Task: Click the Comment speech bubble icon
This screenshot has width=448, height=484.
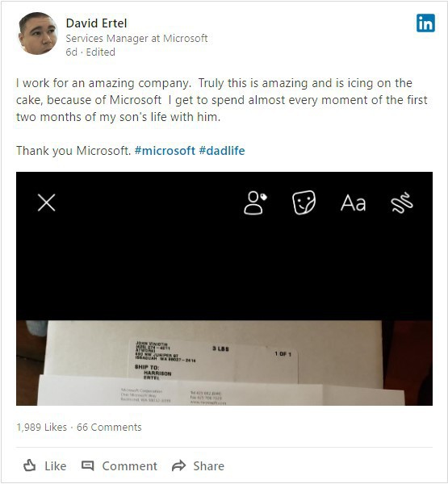Action: coord(88,465)
